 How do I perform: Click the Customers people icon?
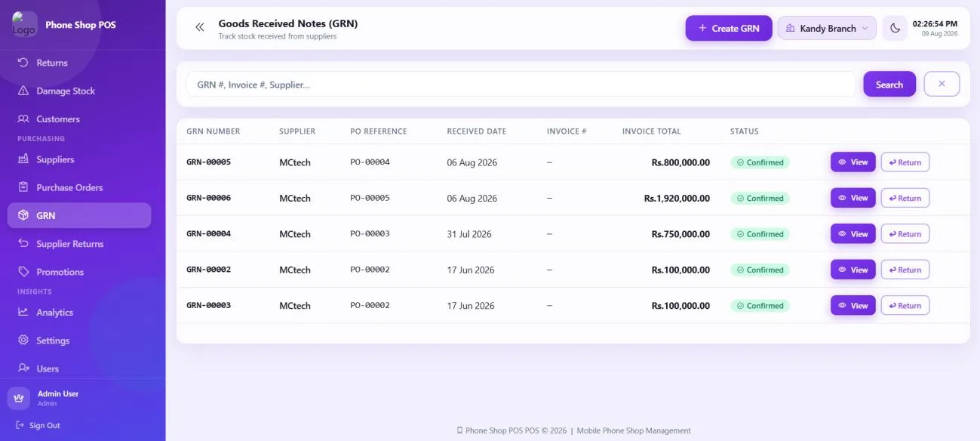23,119
